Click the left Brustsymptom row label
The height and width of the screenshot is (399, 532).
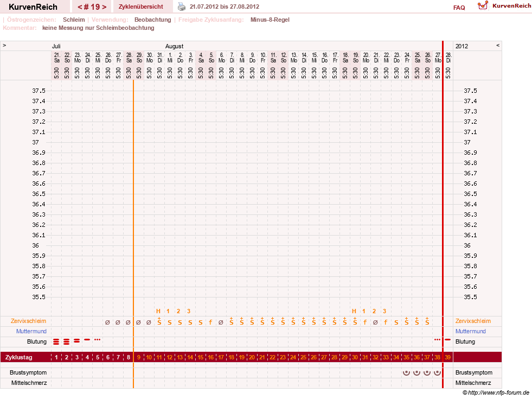point(28,372)
